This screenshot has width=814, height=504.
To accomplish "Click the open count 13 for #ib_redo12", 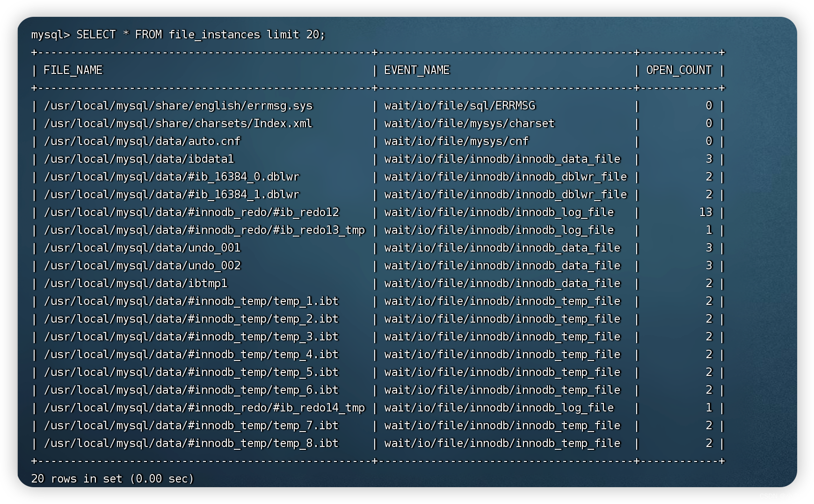I will click(706, 212).
